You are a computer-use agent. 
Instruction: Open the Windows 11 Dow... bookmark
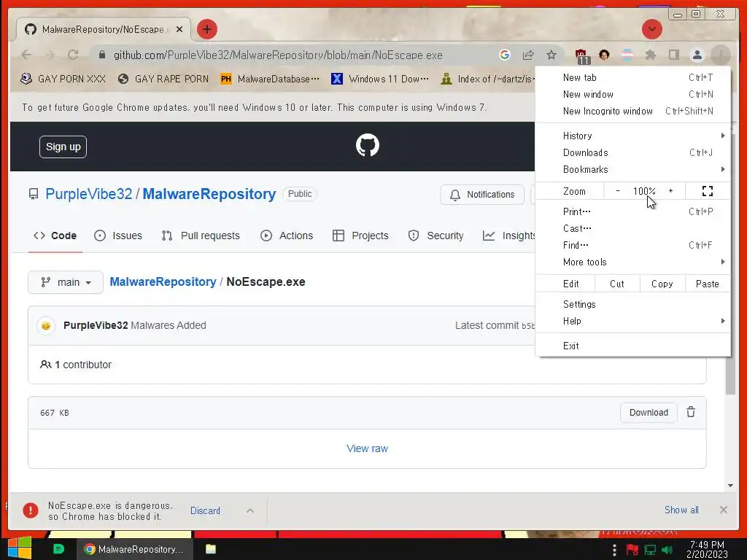(x=379, y=79)
